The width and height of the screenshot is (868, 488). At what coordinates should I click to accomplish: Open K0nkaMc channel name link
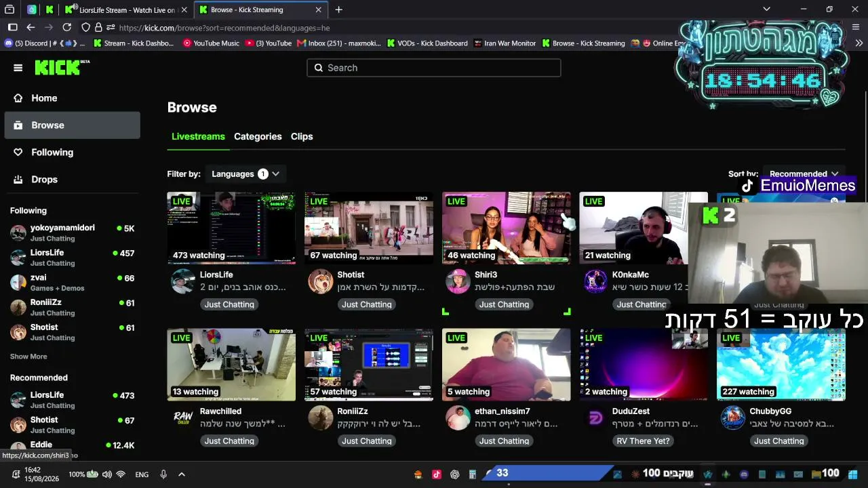coord(631,274)
